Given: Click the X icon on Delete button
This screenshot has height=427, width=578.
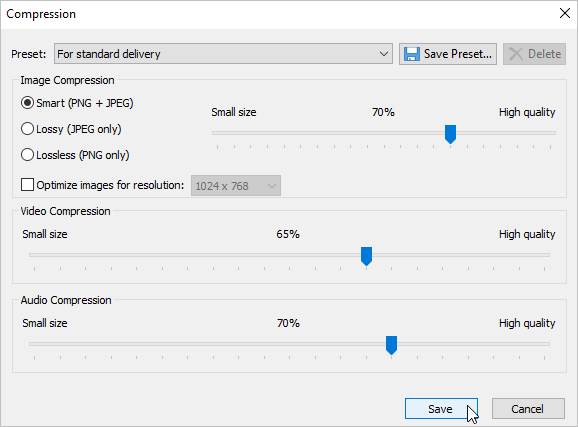Looking at the screenshot, I should point(516,54).
